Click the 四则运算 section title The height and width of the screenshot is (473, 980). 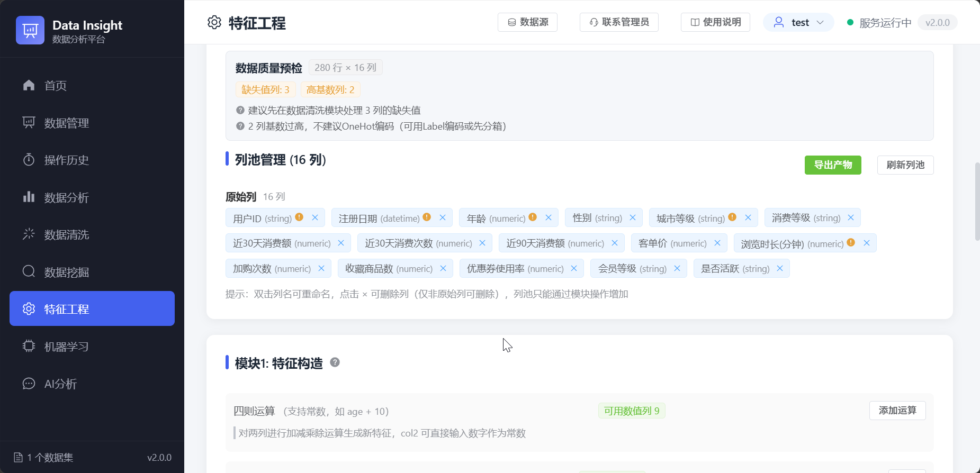[x=254, y=411]
